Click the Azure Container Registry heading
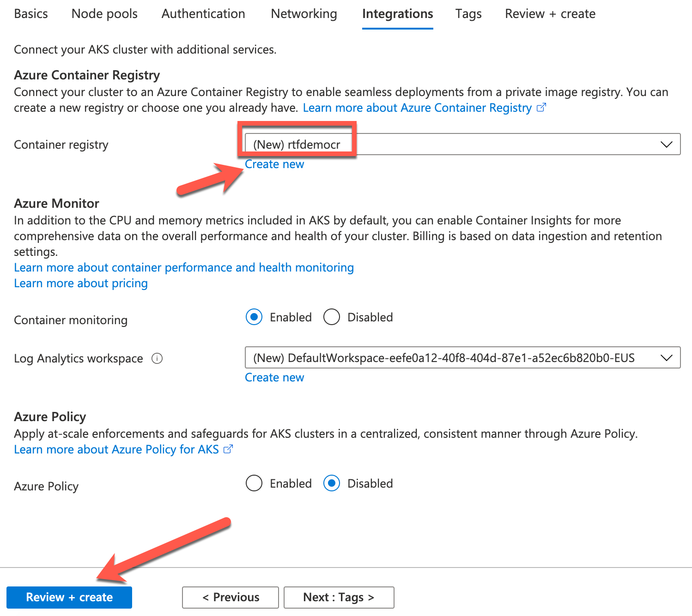 coord(87,75)
